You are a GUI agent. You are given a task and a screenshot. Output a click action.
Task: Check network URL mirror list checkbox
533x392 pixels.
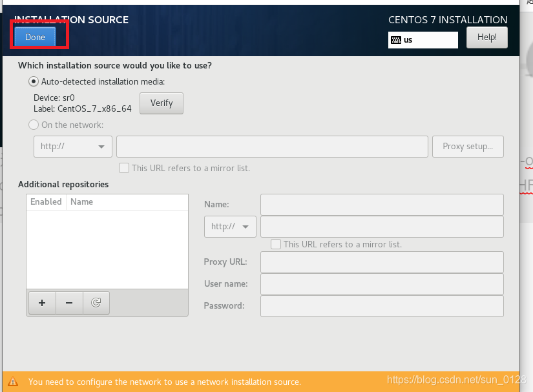[124, 168]
